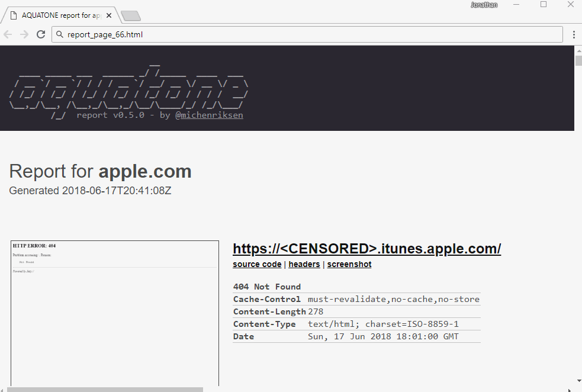Image resolution: width=582 pixels, height=392 pixels.
Task: Maximize the browser window
Action: (544, 5)
